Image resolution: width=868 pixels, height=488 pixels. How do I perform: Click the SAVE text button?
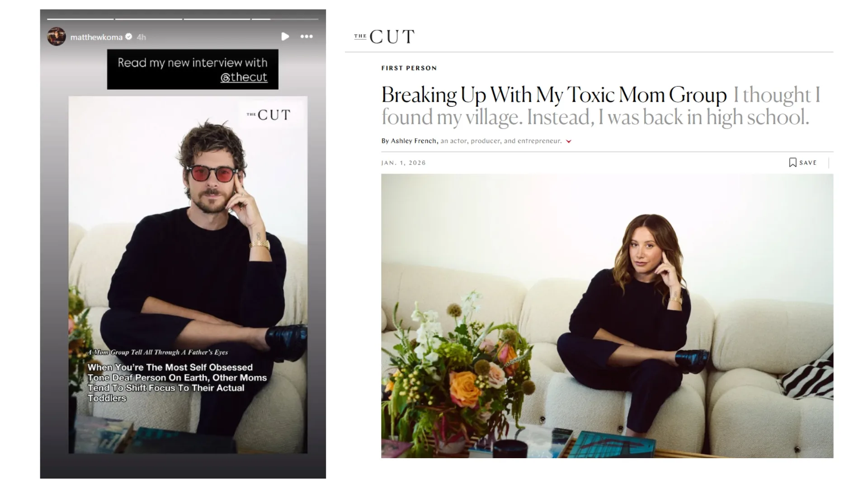pos(808,163)
